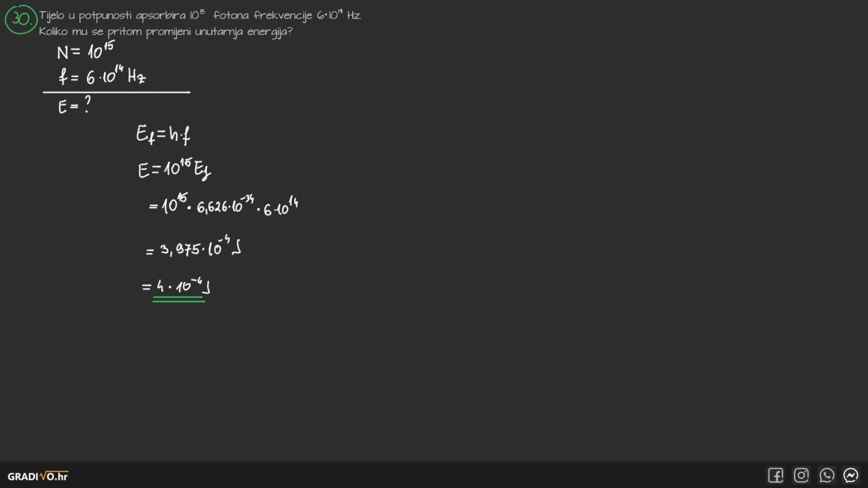
Task: Click the GRADIVO.hr logo
Action: coord(38,476)
